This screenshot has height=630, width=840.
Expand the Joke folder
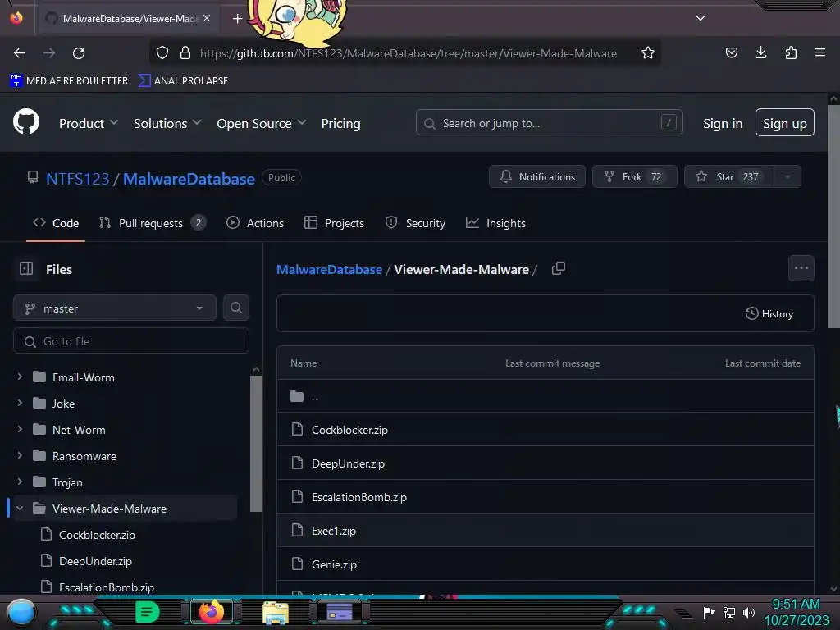(x=20, y=403)
